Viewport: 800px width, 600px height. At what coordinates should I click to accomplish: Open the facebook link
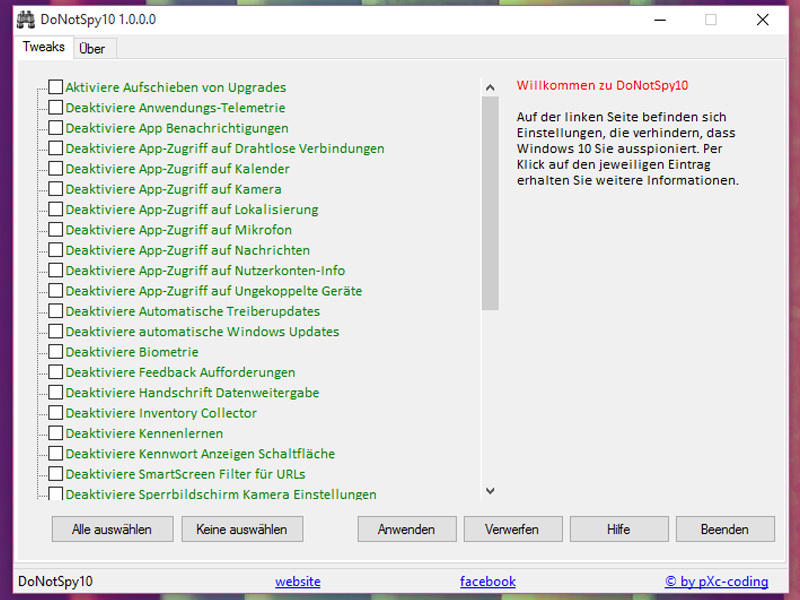[x=488, y=582]
